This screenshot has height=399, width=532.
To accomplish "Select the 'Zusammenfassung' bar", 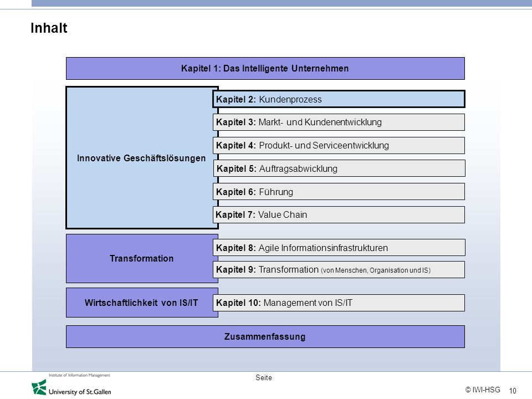I will pos(265,336).
